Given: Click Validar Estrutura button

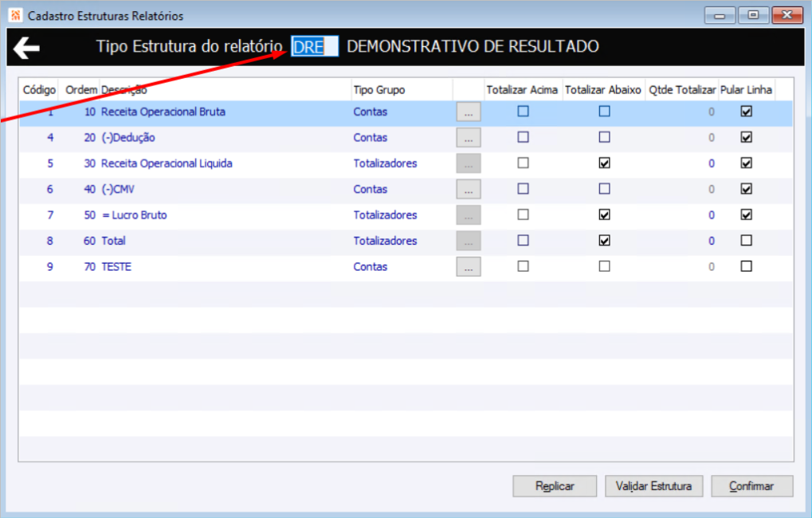Looking at the screenshot, I should click(x=653, y=486).
